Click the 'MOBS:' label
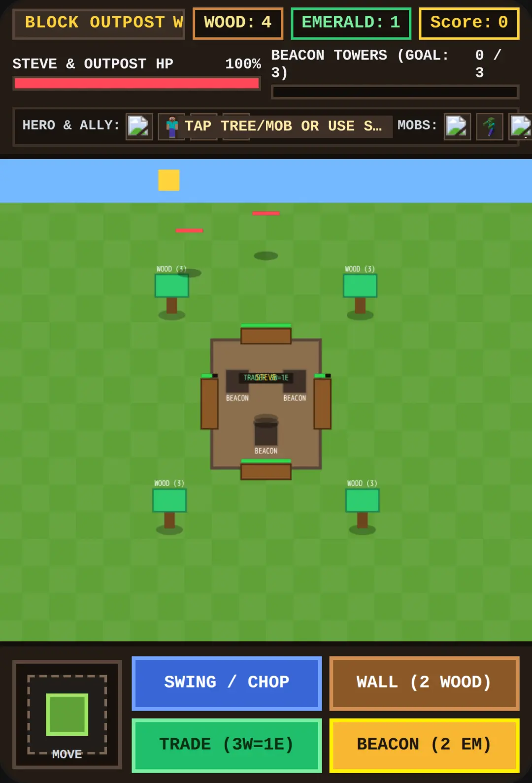This screenshot has width=532, height=783. pos(417,125)
